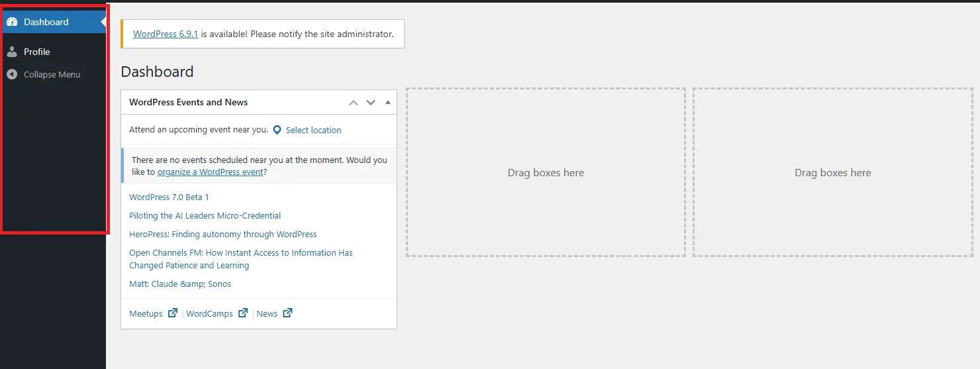Open Piloting the AI Leaders Micro-Credential
Image resolution: width=980 pixels, height=369 pixels.
205,216
